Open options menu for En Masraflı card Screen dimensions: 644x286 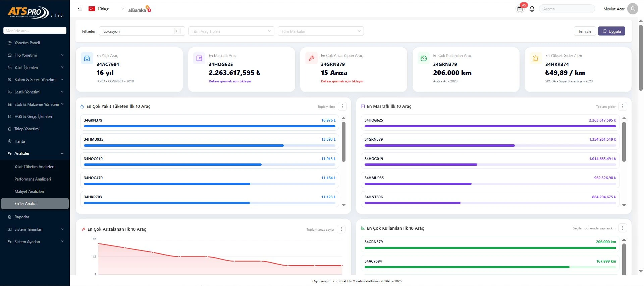623,106
